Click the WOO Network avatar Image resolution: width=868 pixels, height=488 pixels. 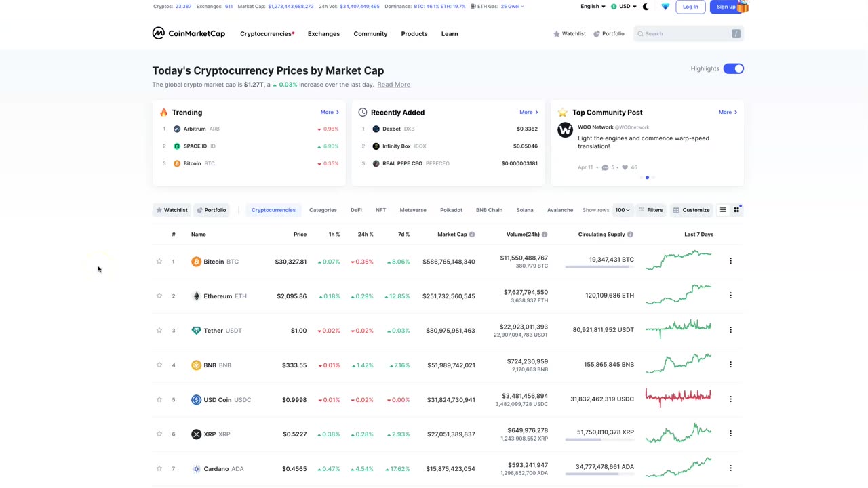[x=565, y=130]
